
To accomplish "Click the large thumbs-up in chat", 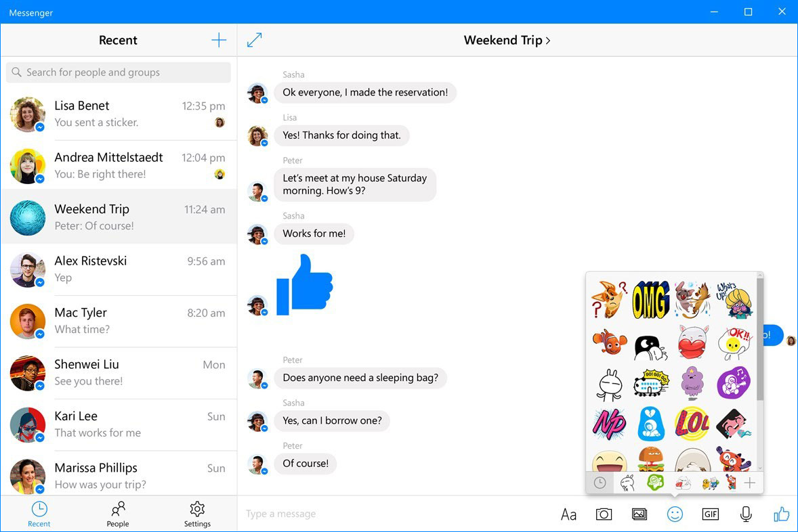I will click(304, 284).
